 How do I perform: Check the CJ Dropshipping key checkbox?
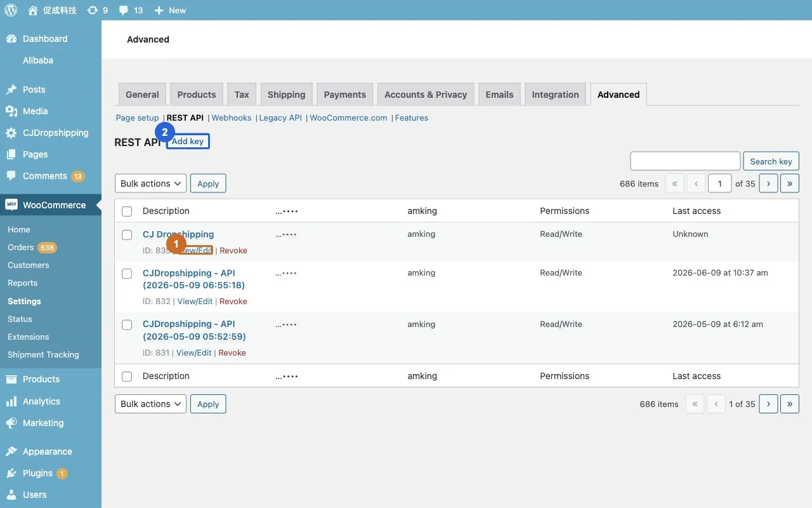click(127, 235)
